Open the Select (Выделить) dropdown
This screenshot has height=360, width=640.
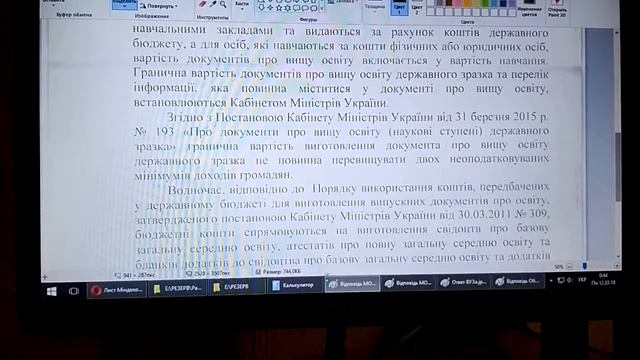pyautogui.click(x=124, y=5)
